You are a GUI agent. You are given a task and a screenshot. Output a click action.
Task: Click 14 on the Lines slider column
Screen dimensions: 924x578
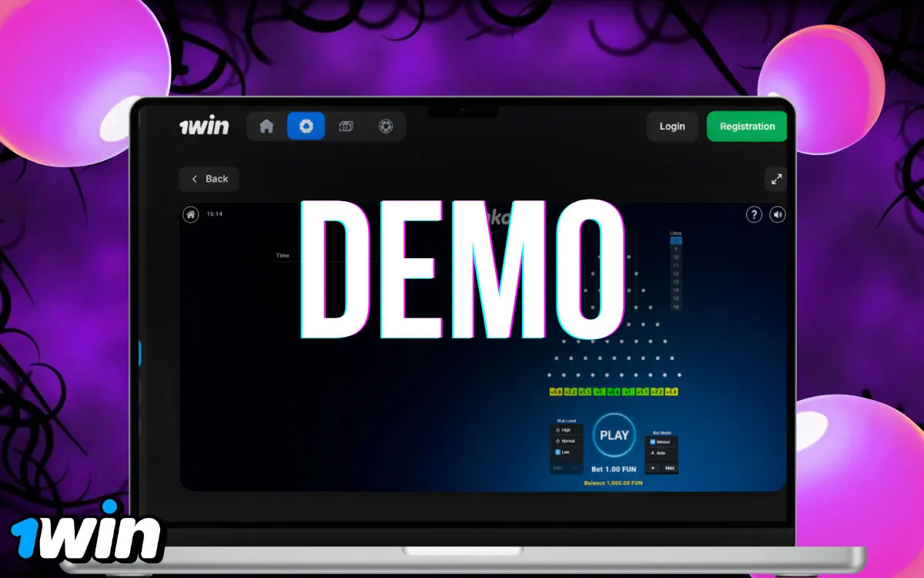(x=676, y=290)
